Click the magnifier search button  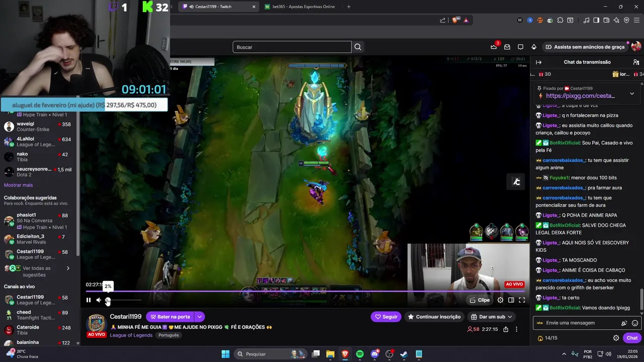click(358, 47)
